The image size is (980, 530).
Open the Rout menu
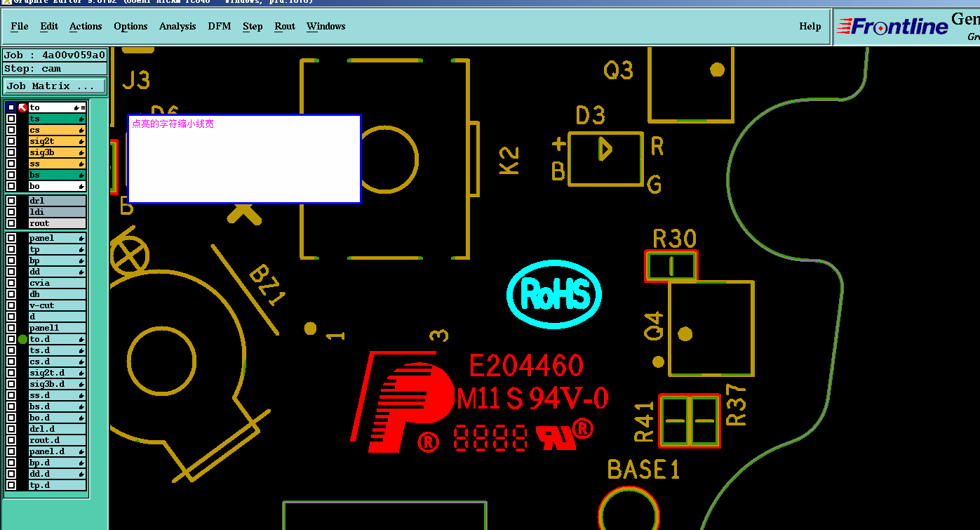click(x=285, y=26)
